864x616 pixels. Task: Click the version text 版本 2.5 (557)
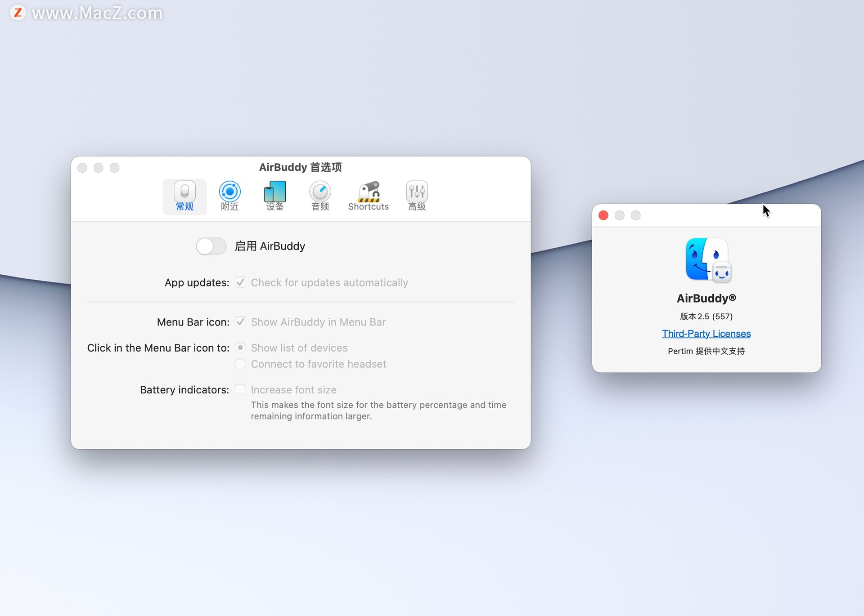[x=706, y=317]
